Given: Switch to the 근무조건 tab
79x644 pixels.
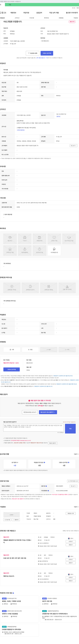Looking at the screenshot, I should pos(17,18).
